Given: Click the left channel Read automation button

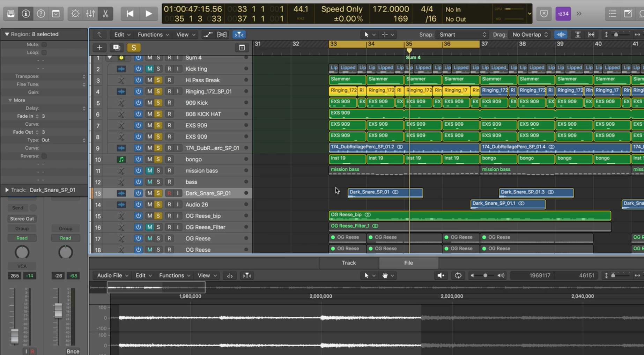Looking at the screenshot, I should coord(22,238).
